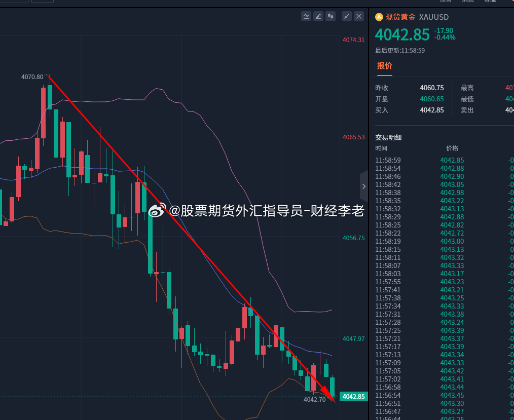Select the 11:56:51 trade row

click(445, 404)
